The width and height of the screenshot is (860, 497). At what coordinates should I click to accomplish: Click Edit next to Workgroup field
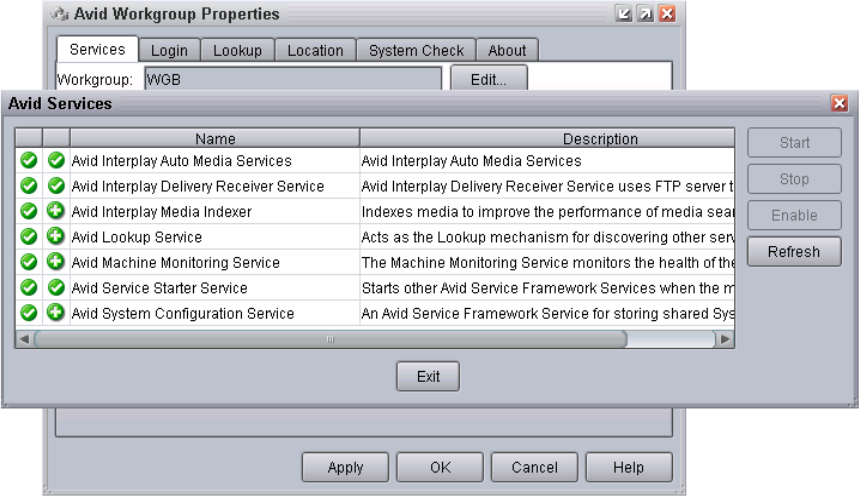coord(489,78)
